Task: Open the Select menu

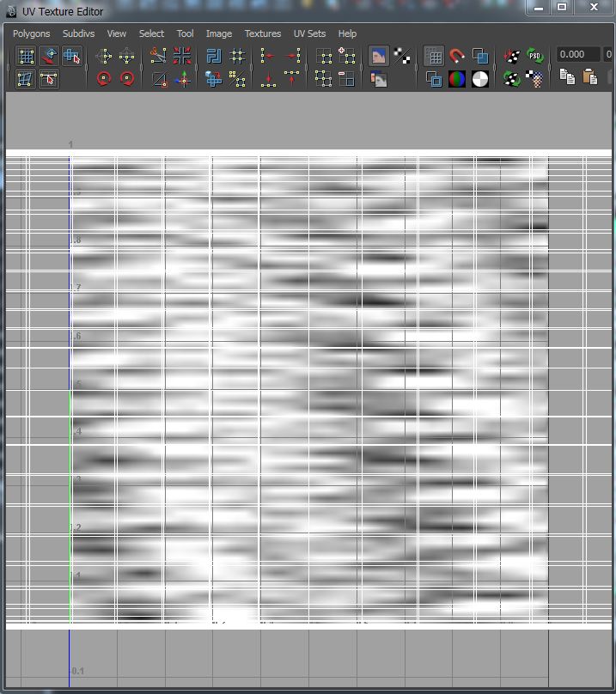Action: [x=151, y=33]
